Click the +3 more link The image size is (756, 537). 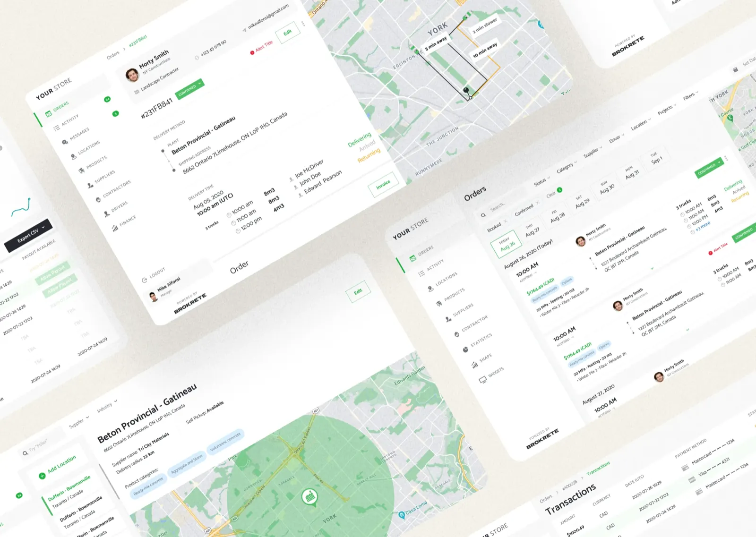point(703,226)
